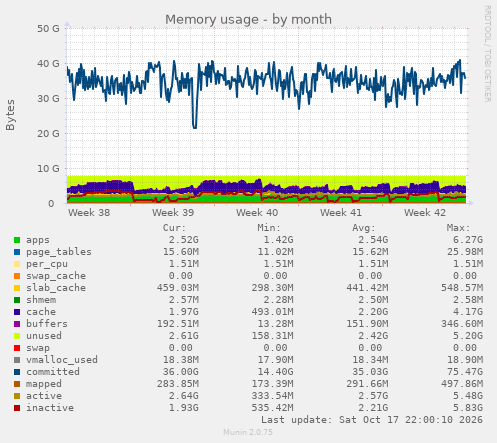Image resolution: width=497 pixels, height=443 pixels.
Task: Click the 'unused' legend label
Action: (44, 336)
